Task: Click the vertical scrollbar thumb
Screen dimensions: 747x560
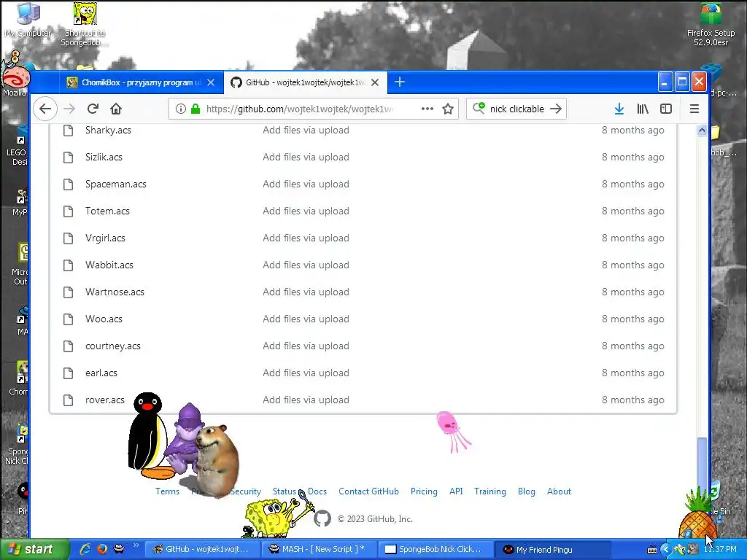Action: pyautogui.click(x=703, y=463)
